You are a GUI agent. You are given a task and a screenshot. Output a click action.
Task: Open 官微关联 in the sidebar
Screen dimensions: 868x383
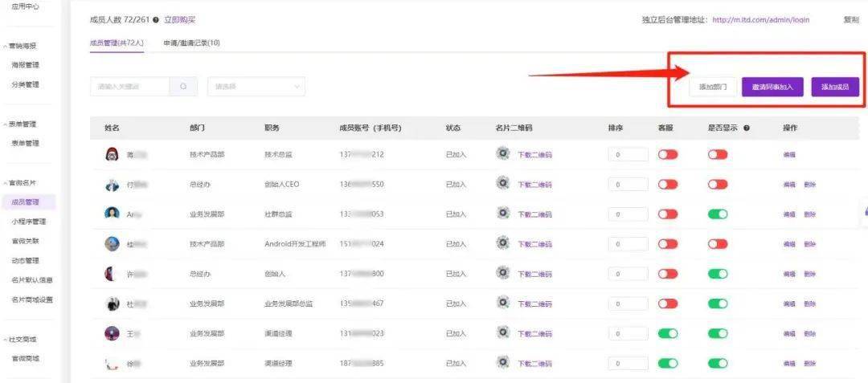pos(26,241)
